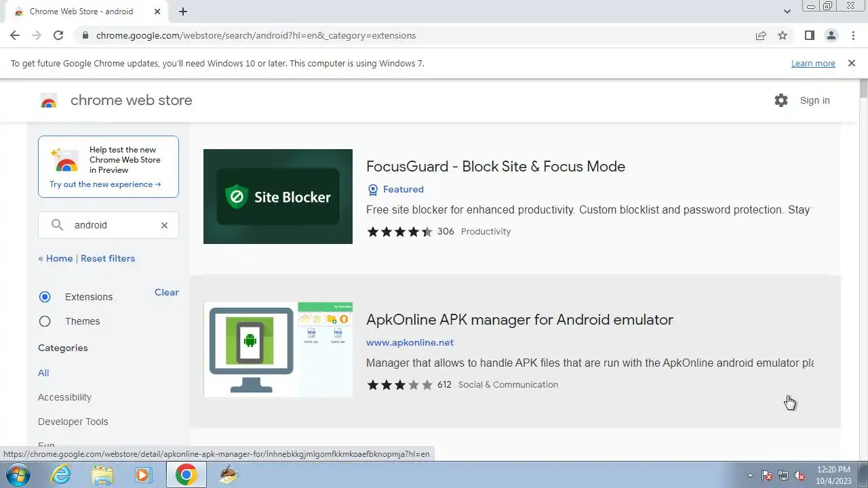Open the Learn more link

click(813, 63)
